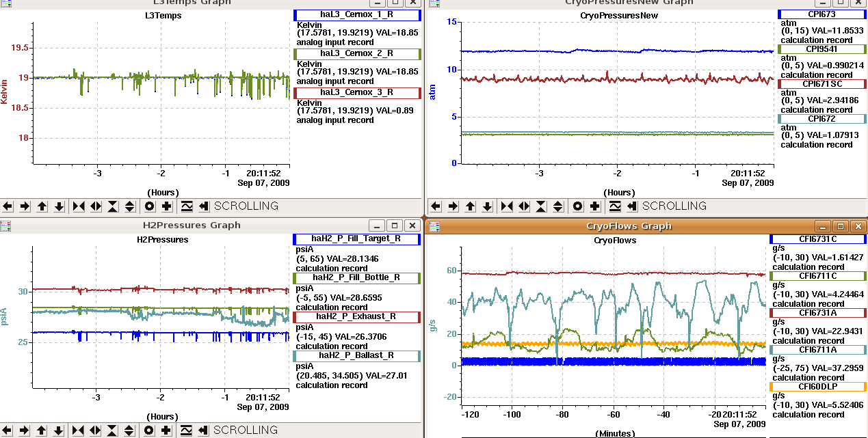This screenshot has height=438, width=868.
Task: Select the haH2_P_Exhaust_R legend button
Action: click(x=357, y=317)
